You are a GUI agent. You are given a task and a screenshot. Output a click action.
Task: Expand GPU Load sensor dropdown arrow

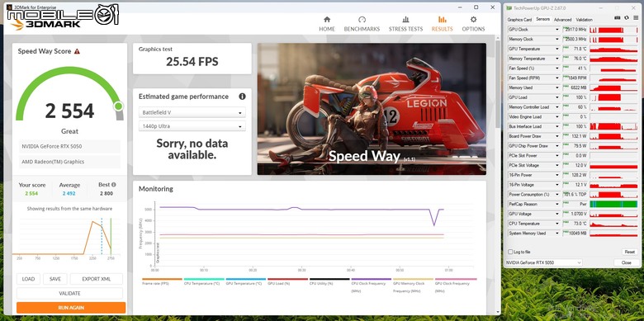coord(557,97)
